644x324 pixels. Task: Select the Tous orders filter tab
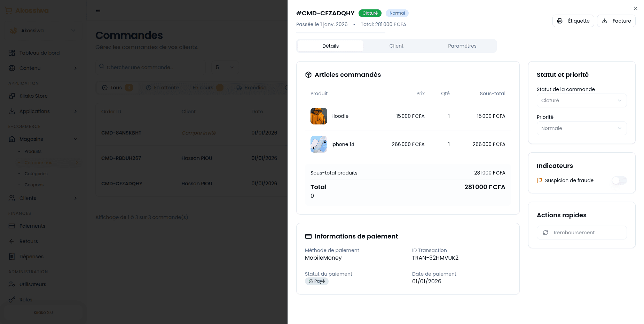(x=117, y=88)
